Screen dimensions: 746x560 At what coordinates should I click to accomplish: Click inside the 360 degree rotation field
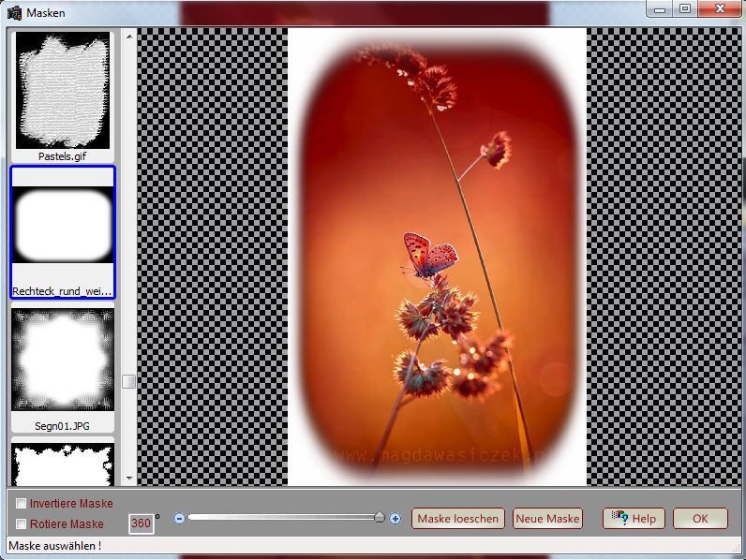click(141, 523)
